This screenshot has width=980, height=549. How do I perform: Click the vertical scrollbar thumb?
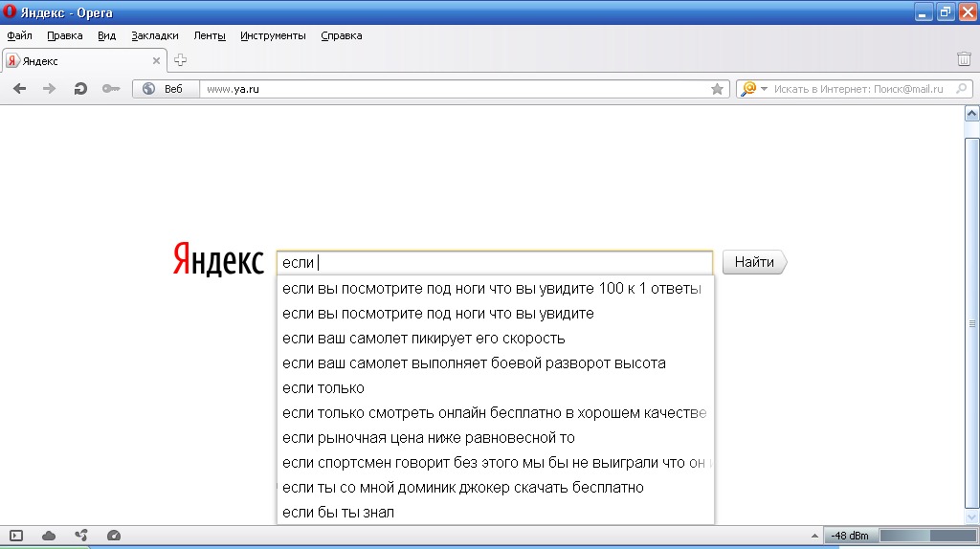pos(972,323)
